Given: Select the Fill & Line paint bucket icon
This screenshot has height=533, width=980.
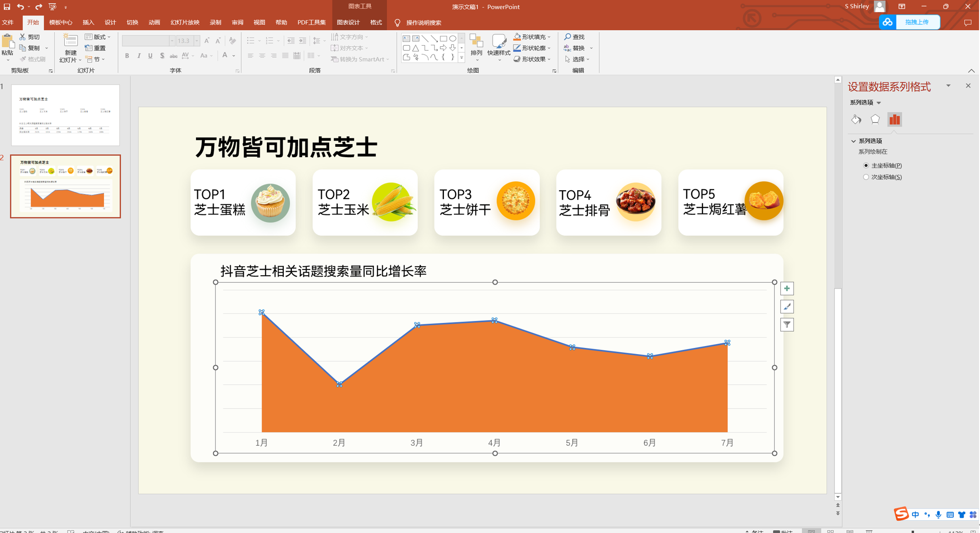Looking at the screenshot, I should (856, 119).
